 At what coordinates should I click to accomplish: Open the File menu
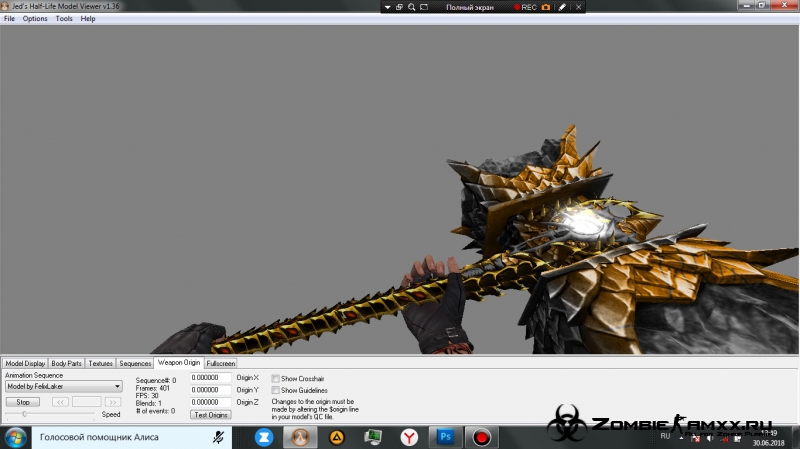click(x=9, y=18)
